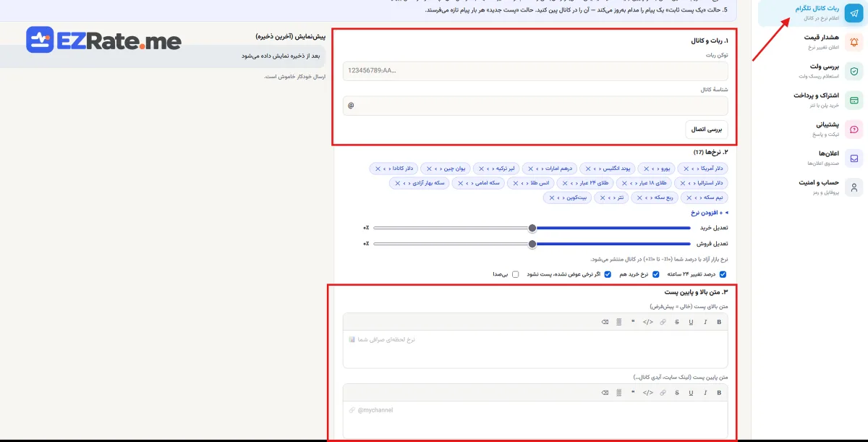Insert link in the متن پایین پست editor

coord(663,393)
